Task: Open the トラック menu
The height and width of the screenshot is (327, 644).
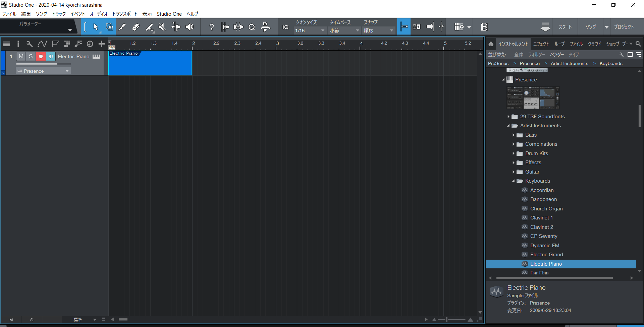Action: (x=59, y=14)
